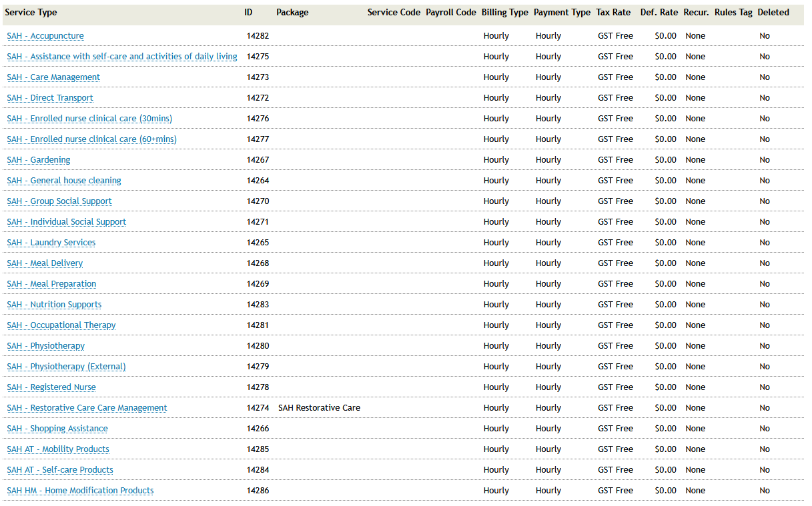The width and height of the screenshot is (812, 506).
Task: Open SAH - Occupational Therapy service type
Action: pos(61,325)
